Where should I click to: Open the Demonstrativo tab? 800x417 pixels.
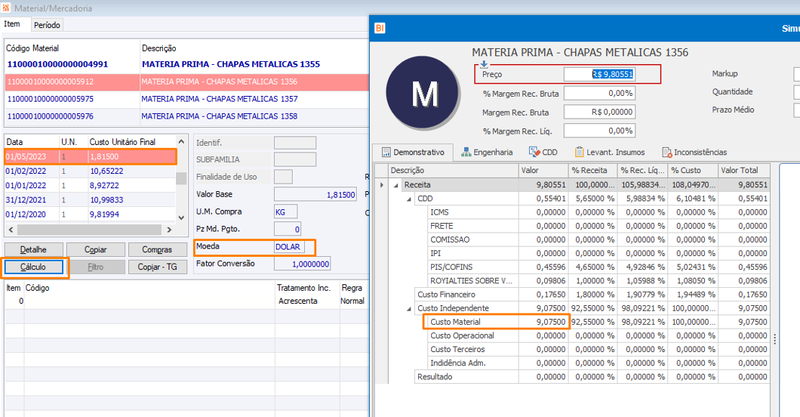pyautogui.click(x=413, y=152)
